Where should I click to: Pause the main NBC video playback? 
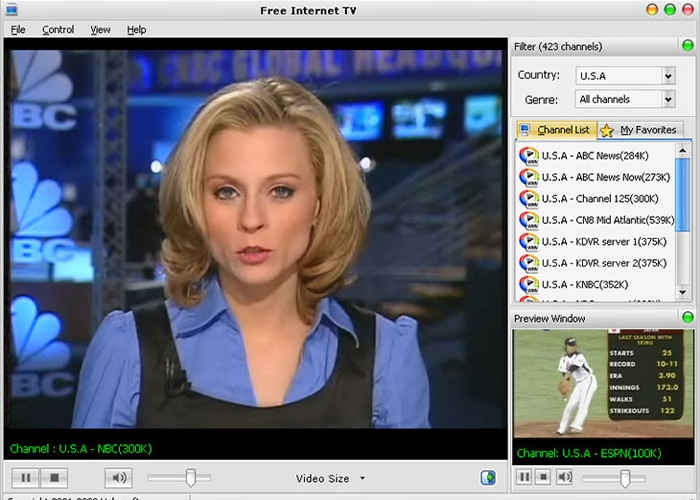click(x=25, y=478)
